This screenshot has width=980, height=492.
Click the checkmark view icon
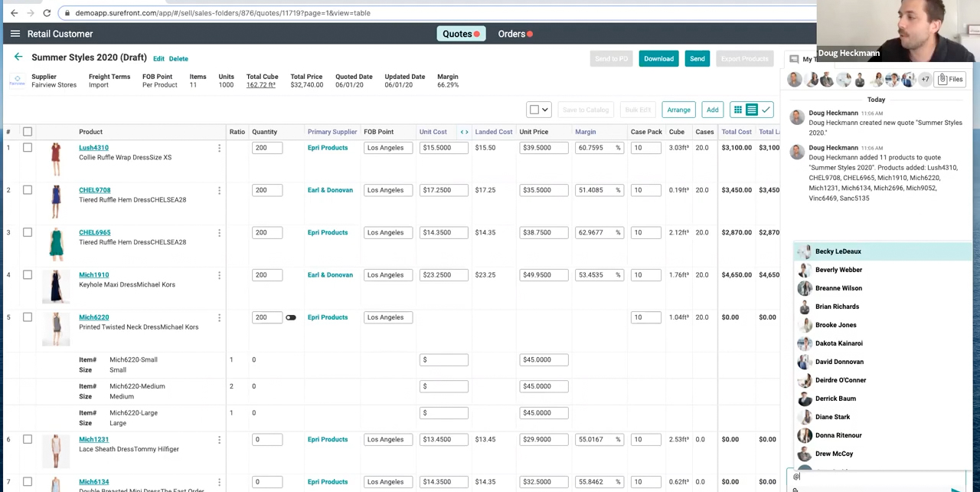point(766,110)
